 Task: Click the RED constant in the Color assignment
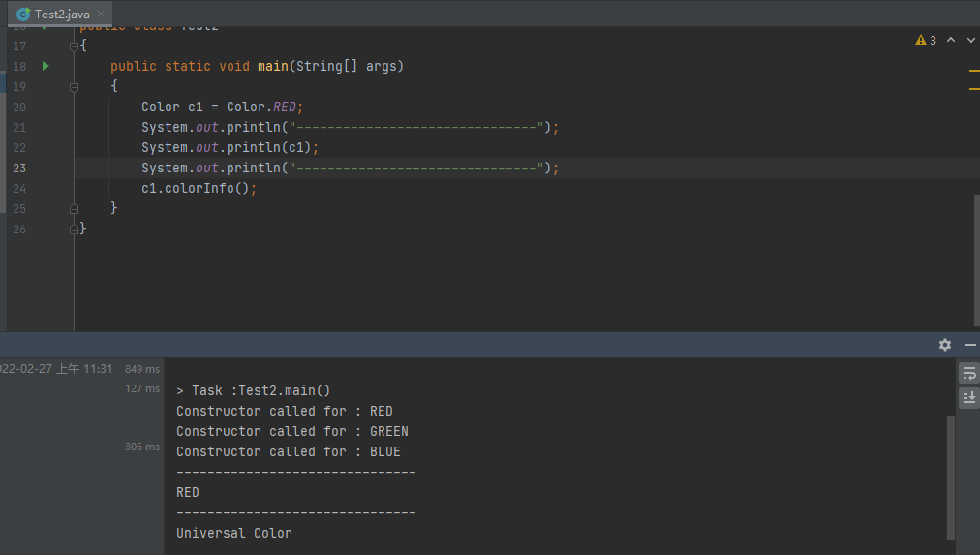(285, 107)
